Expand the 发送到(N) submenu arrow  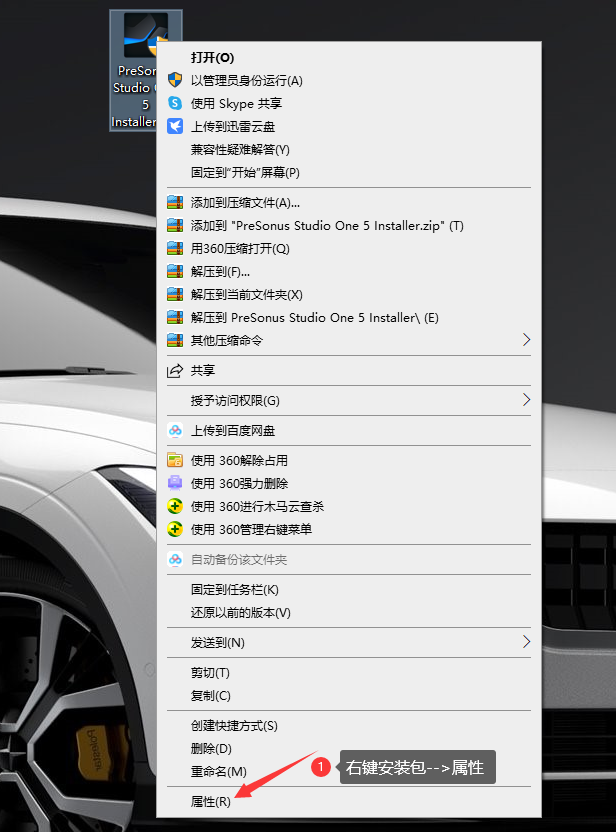pos(526,642)
